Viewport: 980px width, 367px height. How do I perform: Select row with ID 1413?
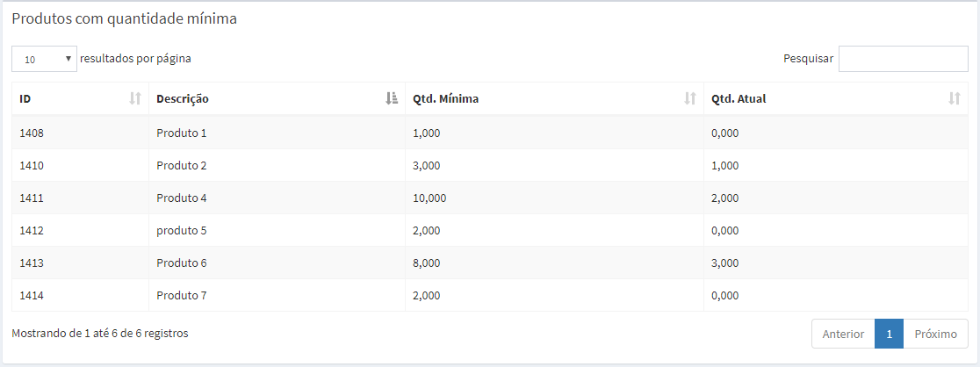[32, 263]
